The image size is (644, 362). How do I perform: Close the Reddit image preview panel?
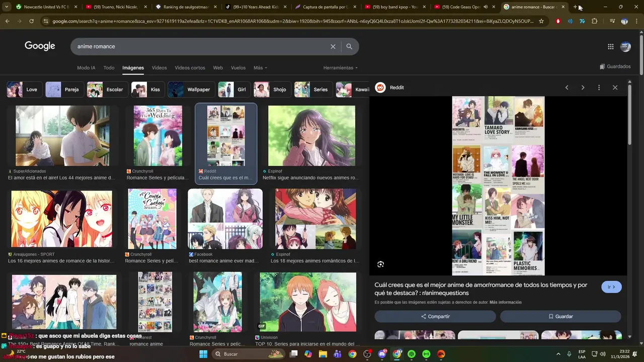[x=615, y=87]
